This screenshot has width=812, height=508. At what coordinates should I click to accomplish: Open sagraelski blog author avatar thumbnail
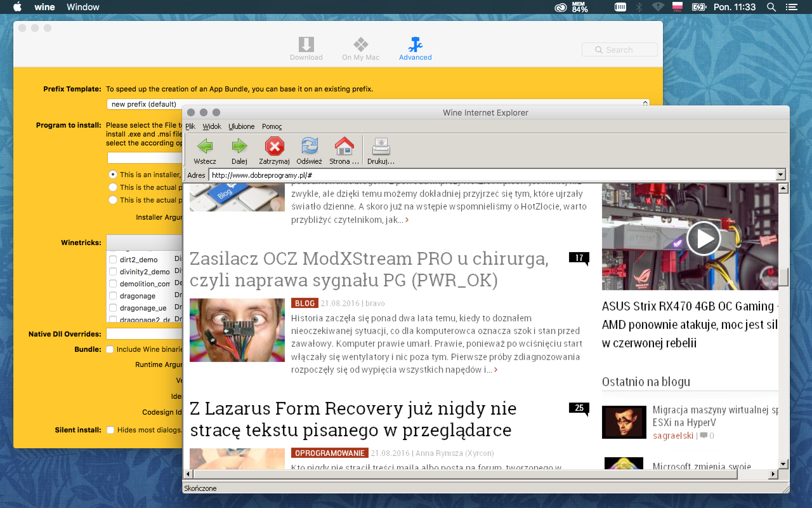point(624,422)
